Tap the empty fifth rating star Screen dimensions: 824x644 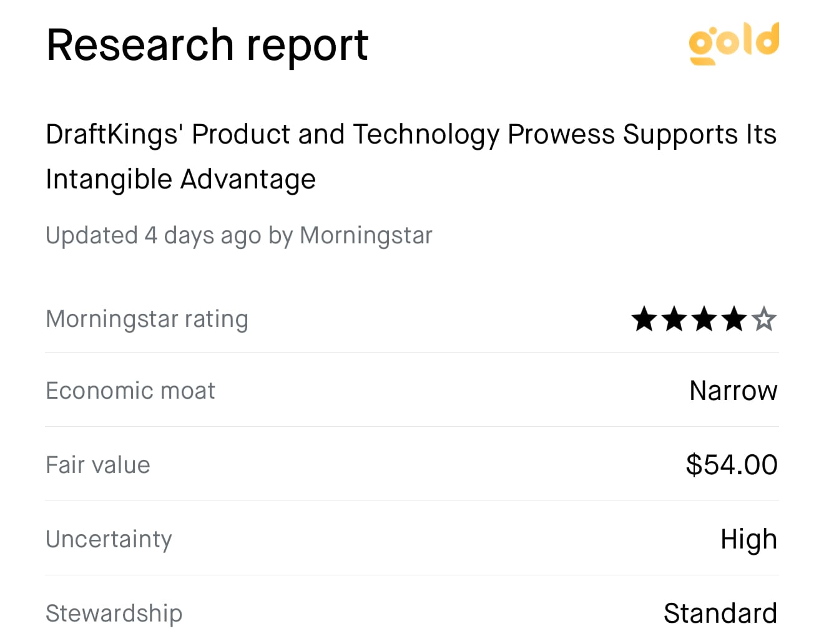click(x=764, y=319)
